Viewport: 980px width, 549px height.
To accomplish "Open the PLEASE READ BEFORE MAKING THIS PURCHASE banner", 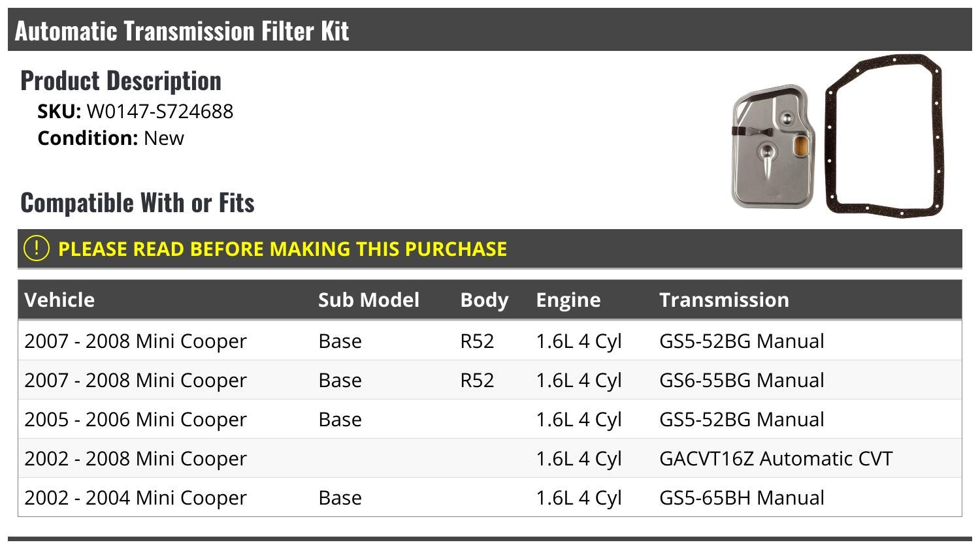I will [489, 249].
